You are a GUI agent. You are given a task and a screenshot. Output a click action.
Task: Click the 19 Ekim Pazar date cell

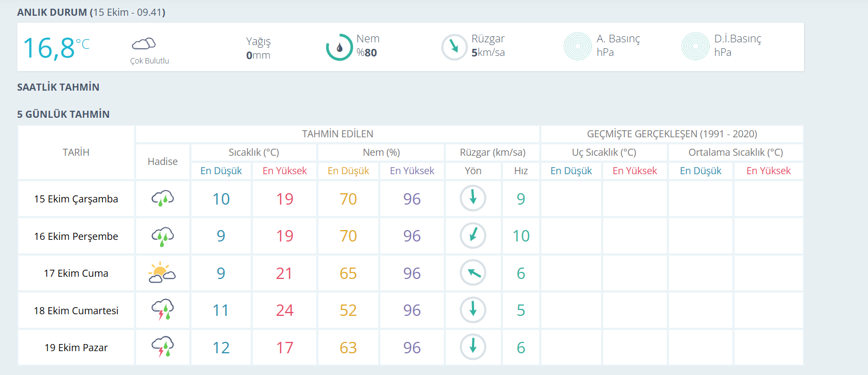(x=76, y=348)
